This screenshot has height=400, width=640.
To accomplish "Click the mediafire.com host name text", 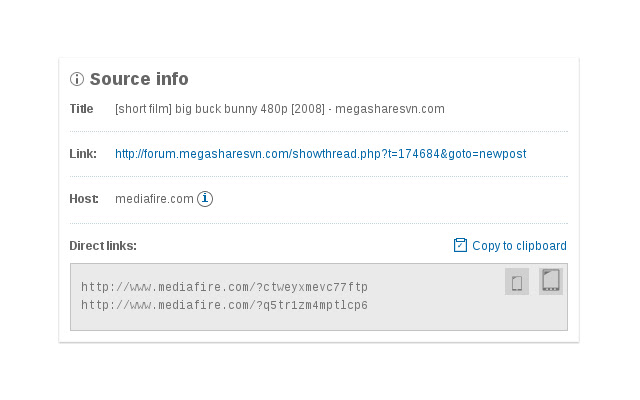I will click(154, 199).
